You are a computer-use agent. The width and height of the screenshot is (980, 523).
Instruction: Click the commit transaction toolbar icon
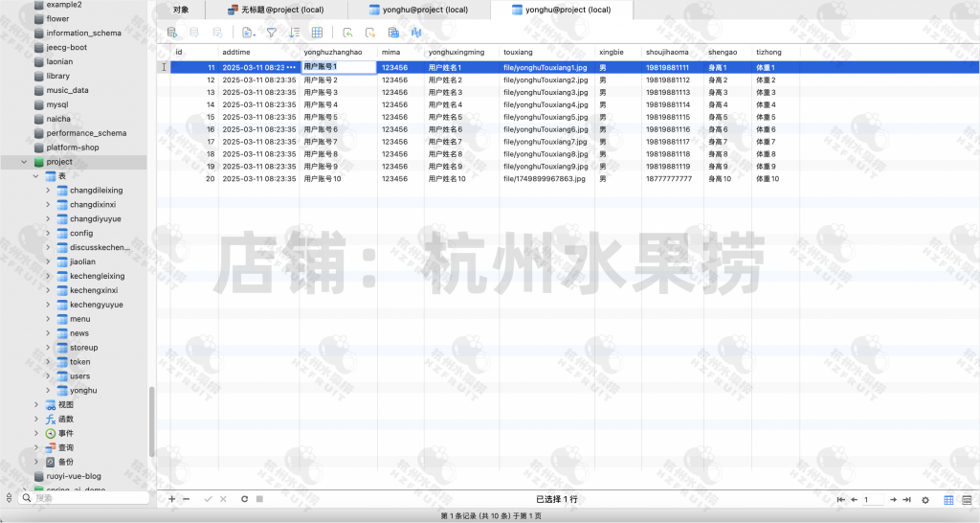click(194, 33)
